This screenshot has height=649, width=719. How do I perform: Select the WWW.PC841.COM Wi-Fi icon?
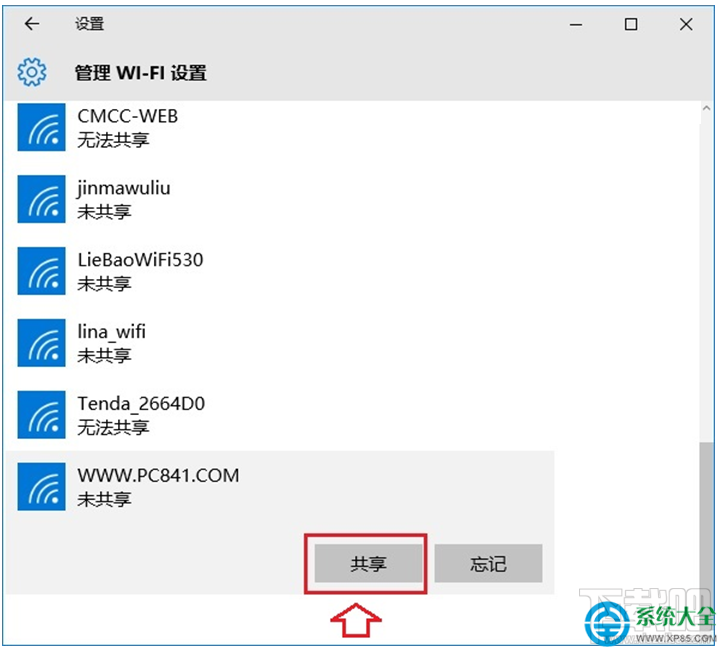[41, 487]
